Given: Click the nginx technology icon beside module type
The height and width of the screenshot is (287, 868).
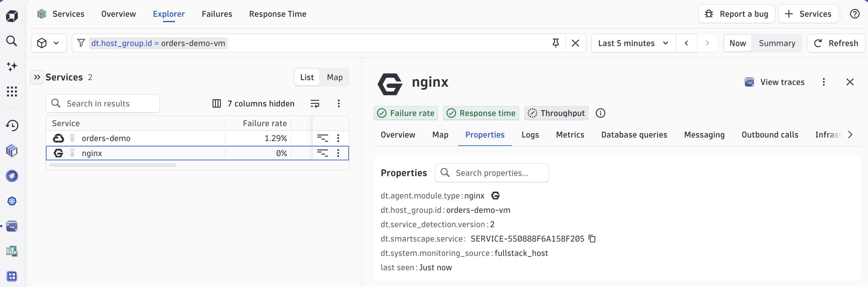Looking at the screenshot, I should pos(495,196).
